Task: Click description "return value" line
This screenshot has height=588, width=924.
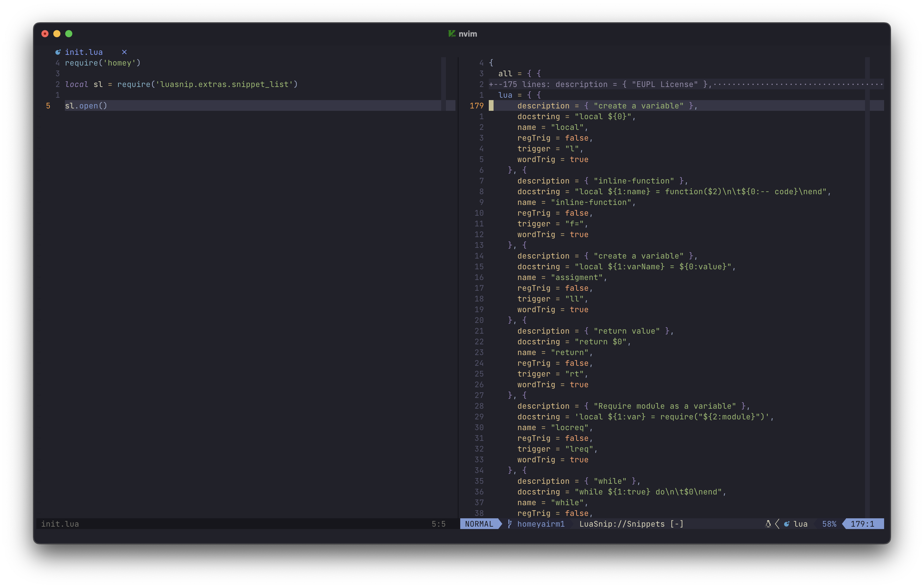Action: coord(596,331)
